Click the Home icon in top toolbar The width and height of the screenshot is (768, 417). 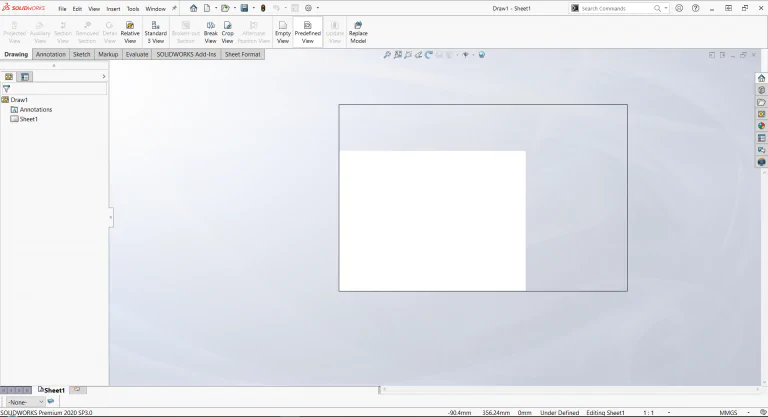[x=193, y=8]
